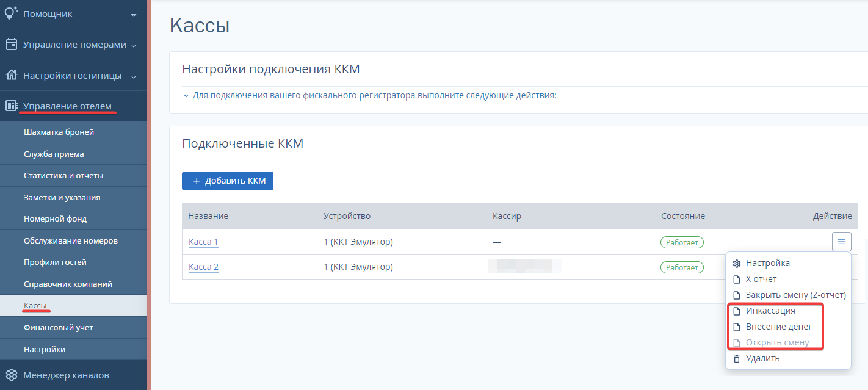Click the document icon beside Закрыть смену
The height and width of the screenshot is (390, 868).
736,295
